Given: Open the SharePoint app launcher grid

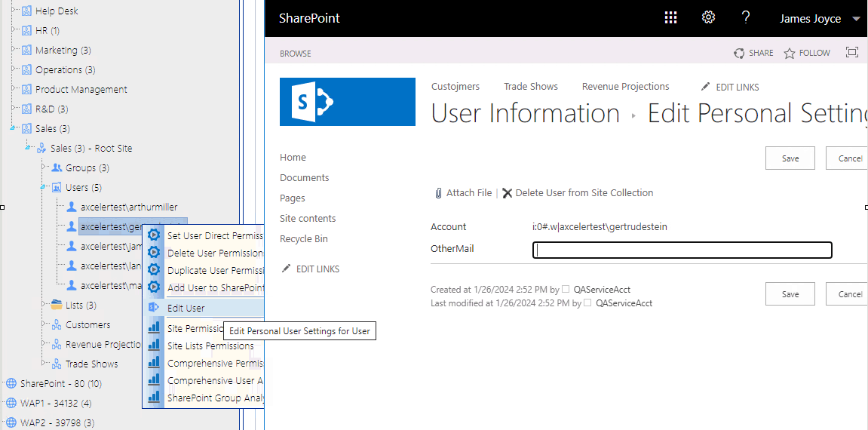Looking at the screenshot, I should pos(670,18).
